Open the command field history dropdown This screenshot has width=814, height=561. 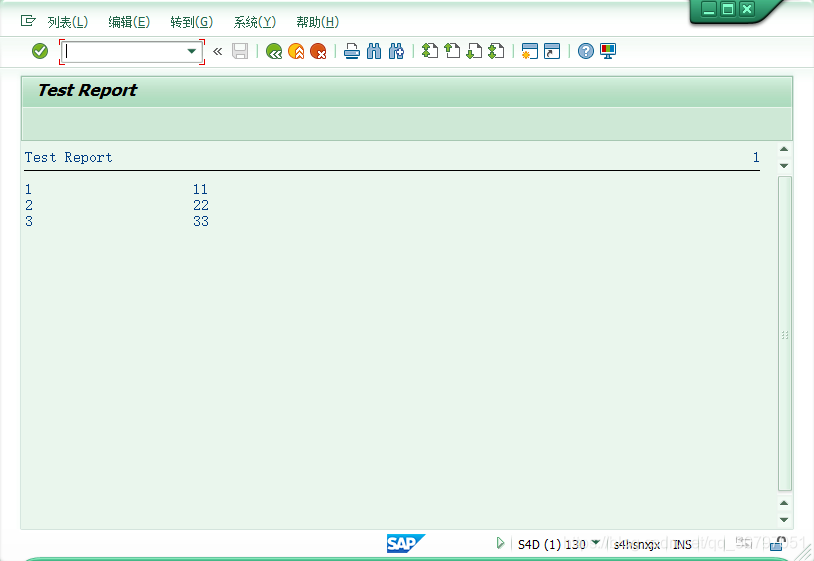192,51
